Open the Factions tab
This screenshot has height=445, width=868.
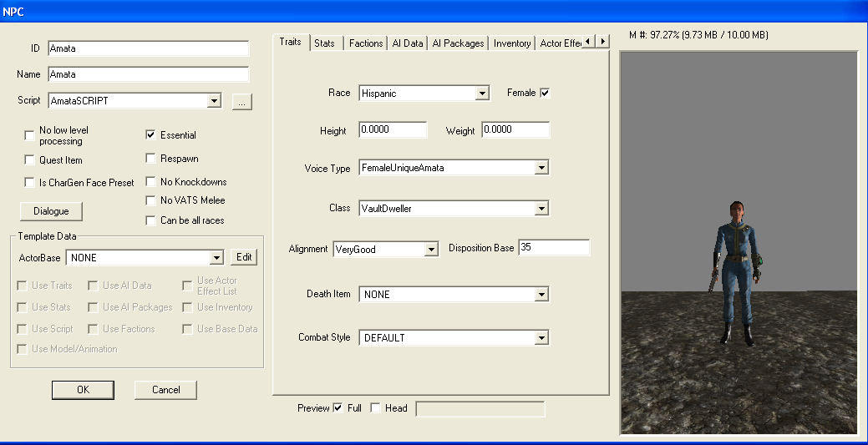(365, 43)
